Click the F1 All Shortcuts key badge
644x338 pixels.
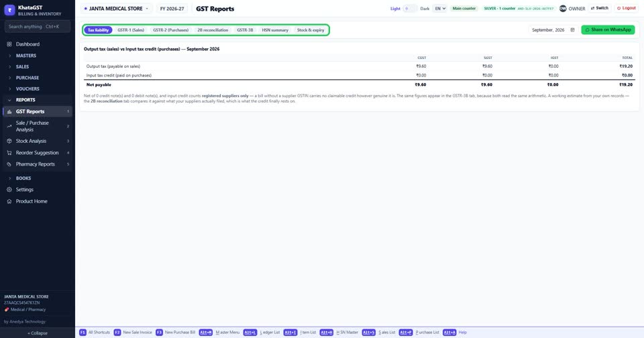83,332
